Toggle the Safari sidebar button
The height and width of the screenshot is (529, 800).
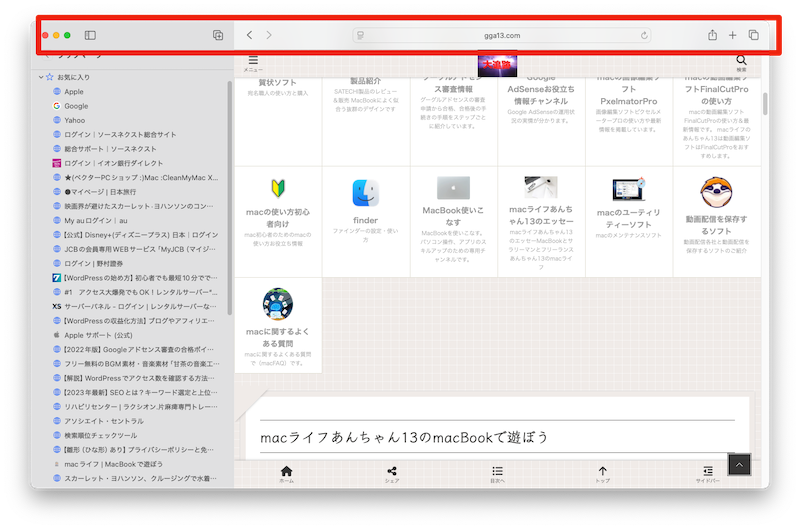pyautogui.click(x=90, y=35)
